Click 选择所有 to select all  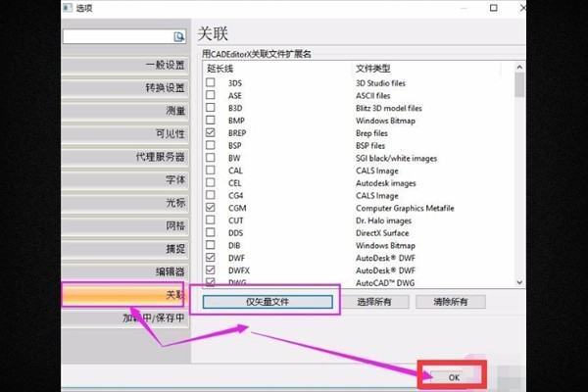coord(374,302)
